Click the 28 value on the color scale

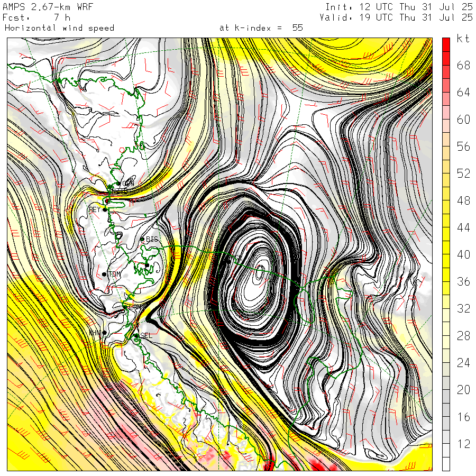tap(463, 335)
